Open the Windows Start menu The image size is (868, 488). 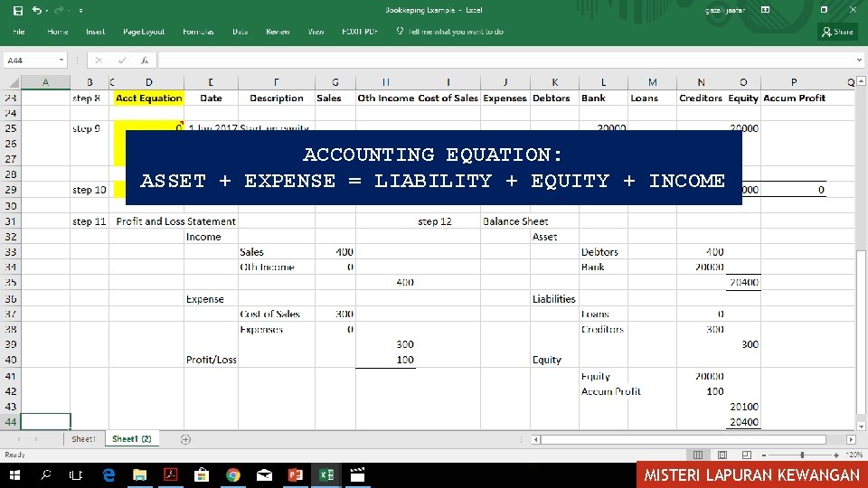click(14, 474)
